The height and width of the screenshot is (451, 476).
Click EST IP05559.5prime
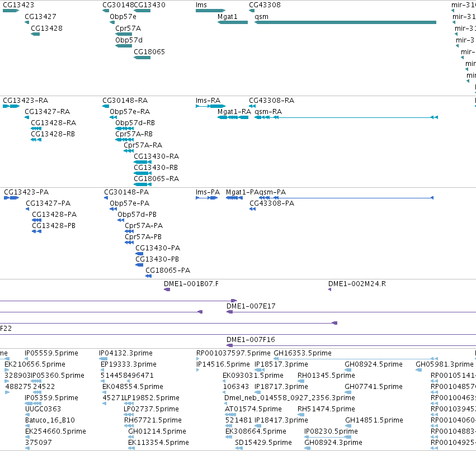coord(51,353)
